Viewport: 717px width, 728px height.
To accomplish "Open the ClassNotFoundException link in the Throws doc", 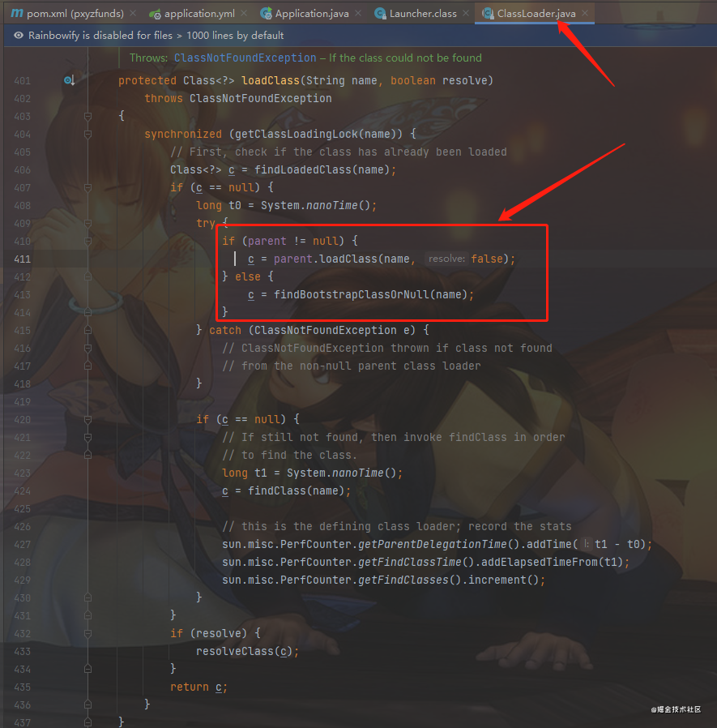I will (245, 58).
